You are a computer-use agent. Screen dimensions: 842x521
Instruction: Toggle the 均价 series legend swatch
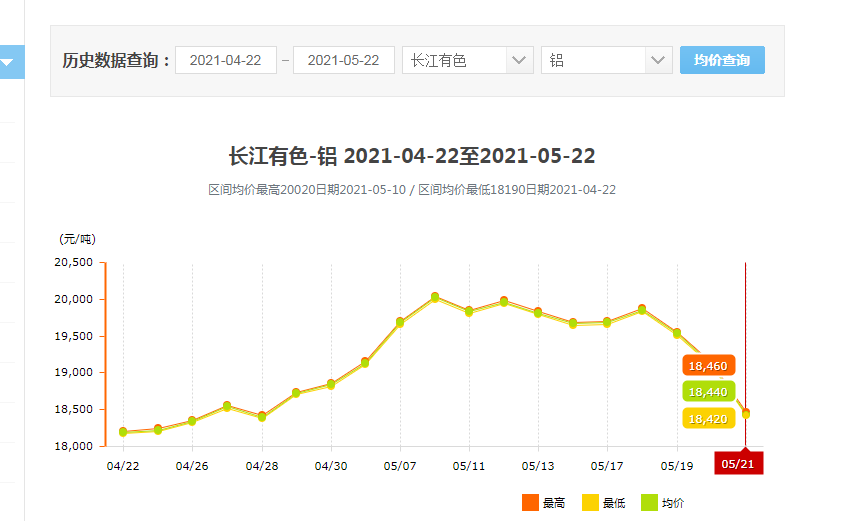pos(649,503)
